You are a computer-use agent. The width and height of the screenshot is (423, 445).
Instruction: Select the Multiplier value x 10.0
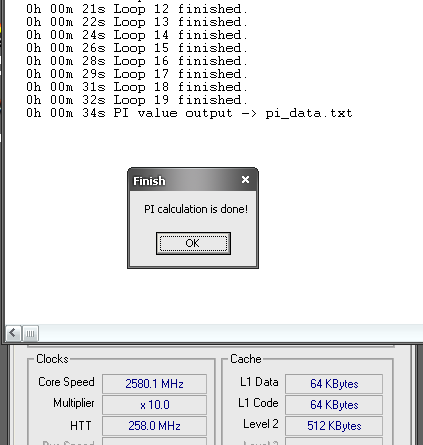pyautogui.click(x=154, y=405)
